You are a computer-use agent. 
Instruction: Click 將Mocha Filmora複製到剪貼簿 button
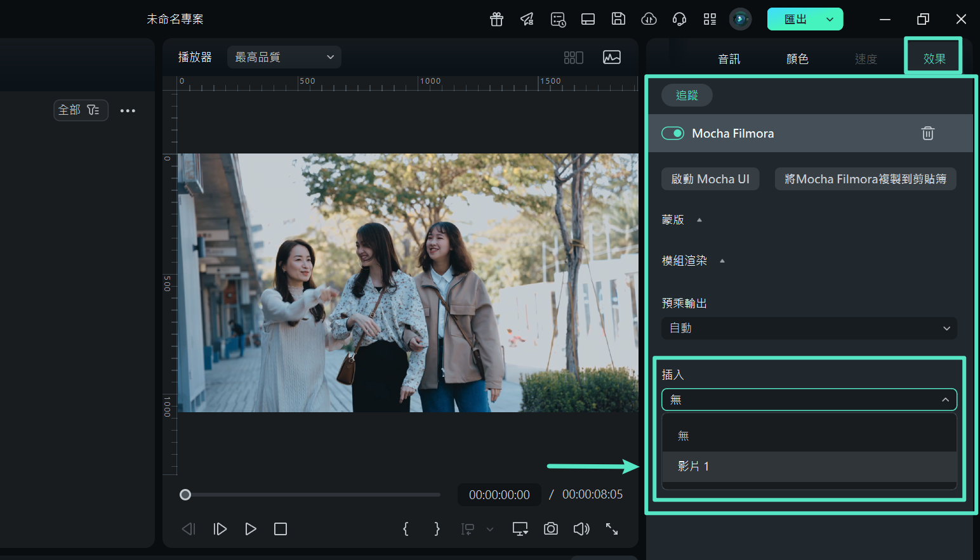(x=865, y=179)
